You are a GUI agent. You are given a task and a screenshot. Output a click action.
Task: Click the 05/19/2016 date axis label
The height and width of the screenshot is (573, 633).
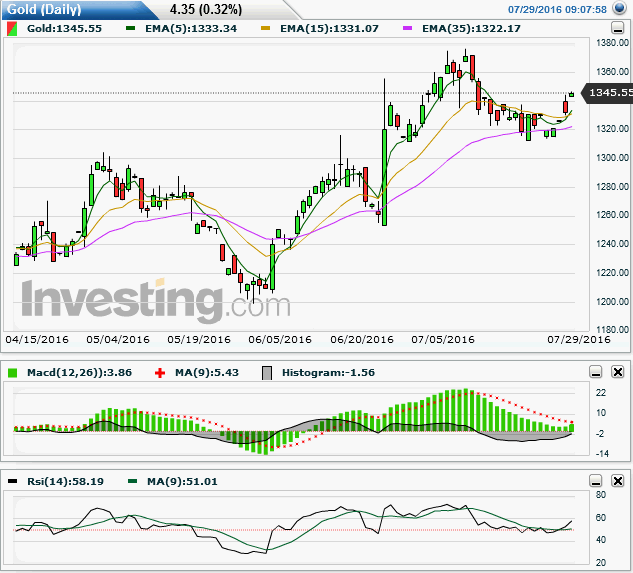point(199,340)
